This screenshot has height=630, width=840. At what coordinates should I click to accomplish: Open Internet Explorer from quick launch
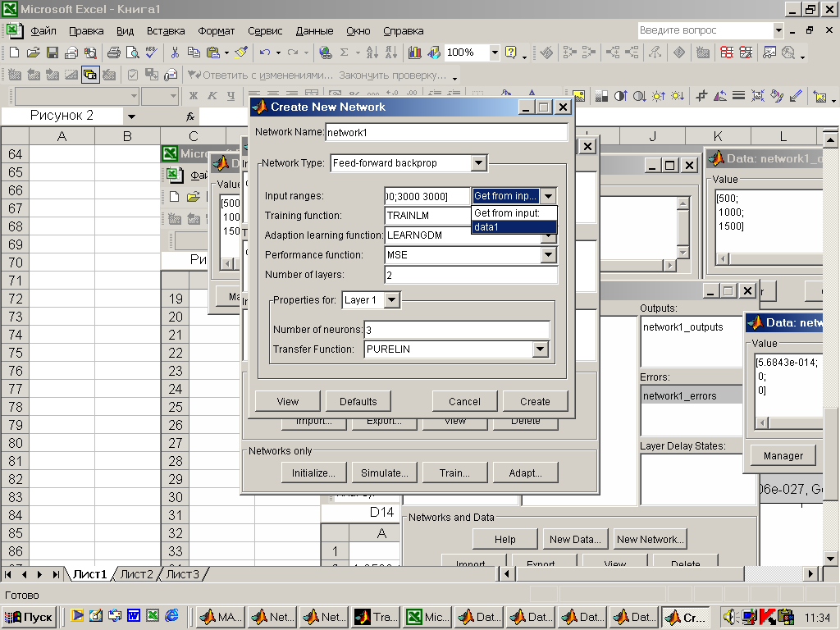click(x=171, y=615)
